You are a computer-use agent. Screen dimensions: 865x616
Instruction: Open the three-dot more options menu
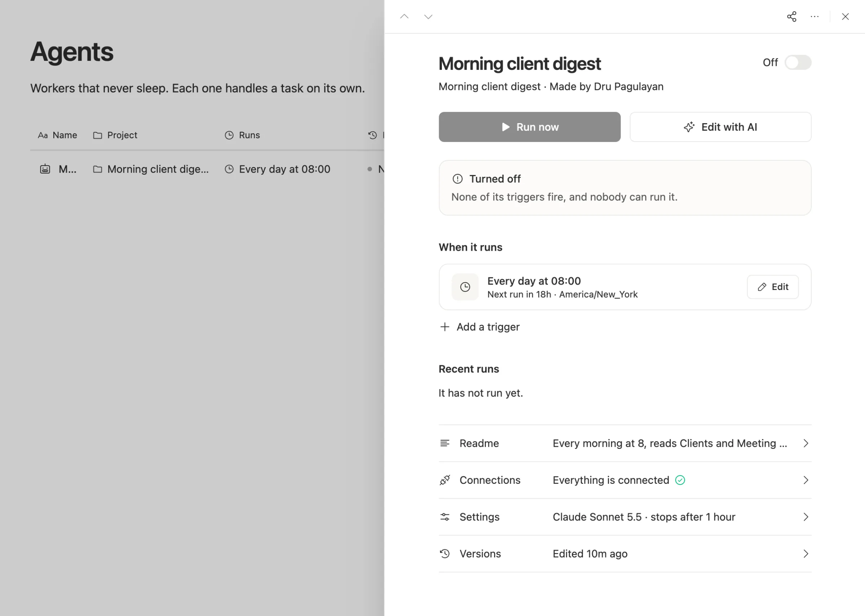814,16
